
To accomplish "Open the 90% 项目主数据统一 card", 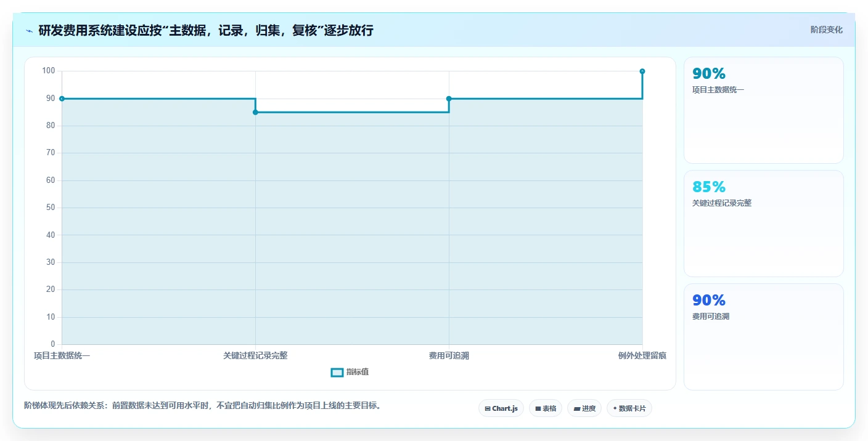I will tap(764, 110).
